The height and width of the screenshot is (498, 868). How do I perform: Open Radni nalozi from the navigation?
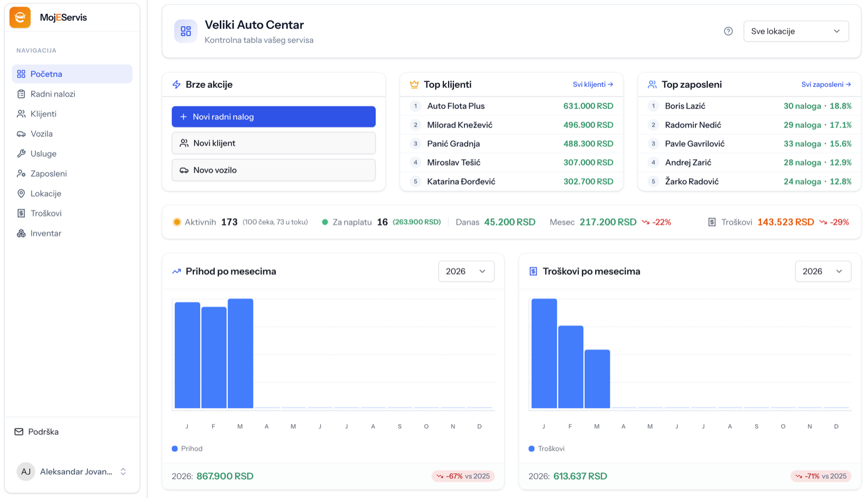click(72, 94)
